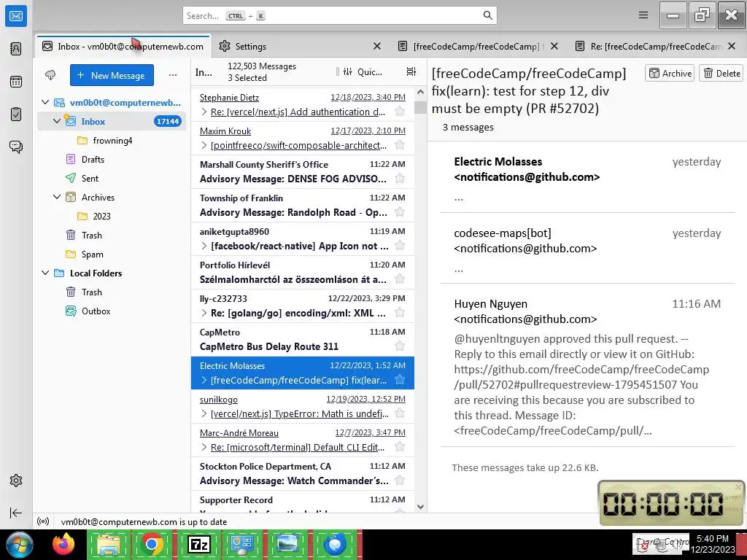
Task: Open Windows Explorer folder in taskbar
Action: click(x=108, y=544)
